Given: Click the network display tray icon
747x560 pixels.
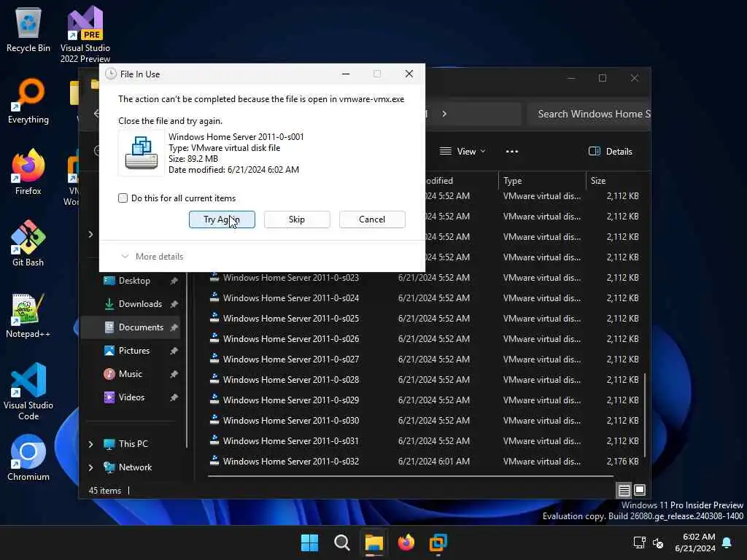Looking at the screenshot, I should tap(639, 542).
